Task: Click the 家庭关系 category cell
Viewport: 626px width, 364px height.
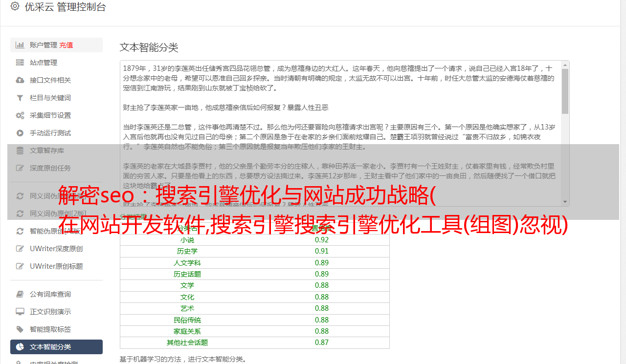Action: coord(187,331)
